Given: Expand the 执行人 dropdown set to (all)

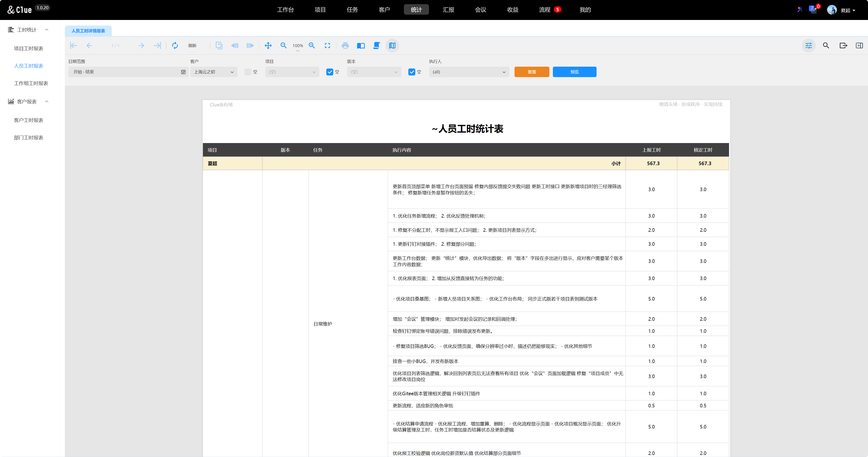Looking at the screenshot, I should 469,72.
